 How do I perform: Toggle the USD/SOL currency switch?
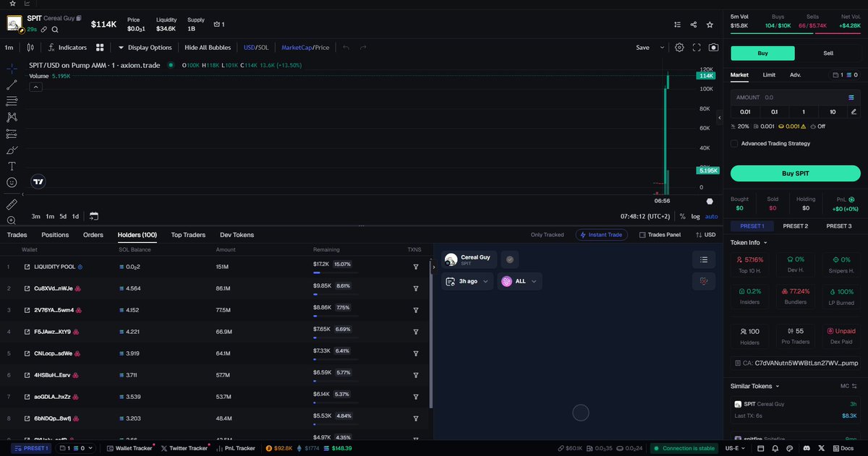[256, 48]
